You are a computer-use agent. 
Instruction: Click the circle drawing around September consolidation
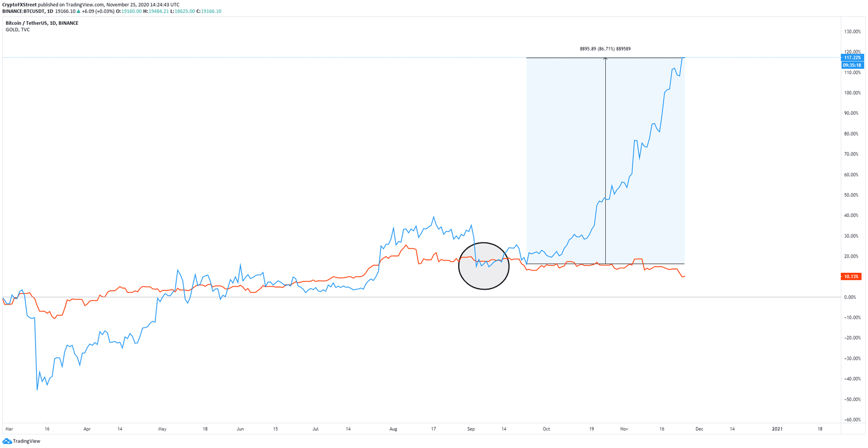484,266
